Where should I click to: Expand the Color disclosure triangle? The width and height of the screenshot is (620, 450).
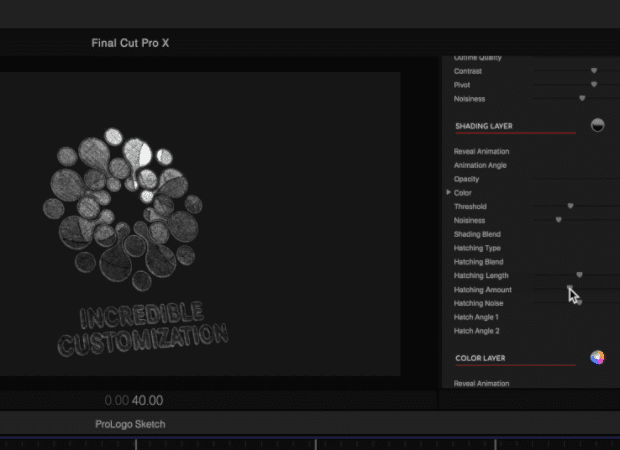[x=448, y=192]
